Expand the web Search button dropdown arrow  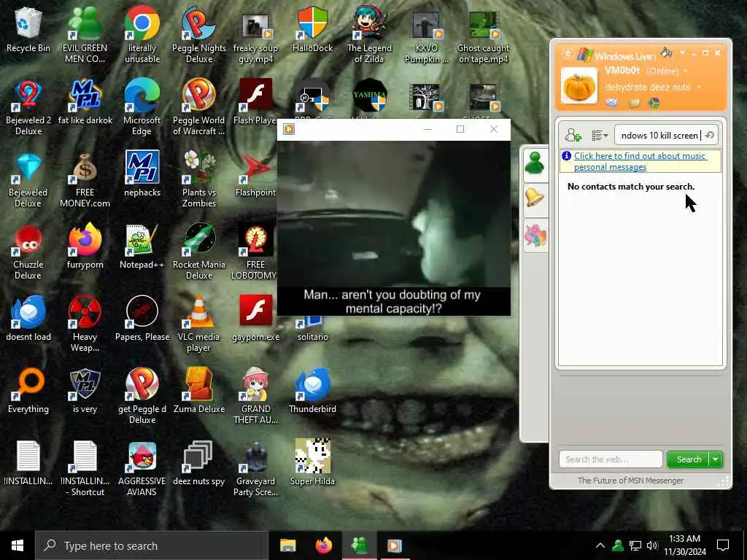point(716,459)
